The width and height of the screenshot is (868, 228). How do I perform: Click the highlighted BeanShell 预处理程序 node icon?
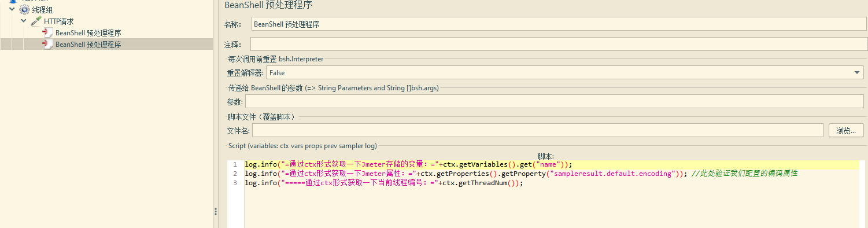click(47, 44)
